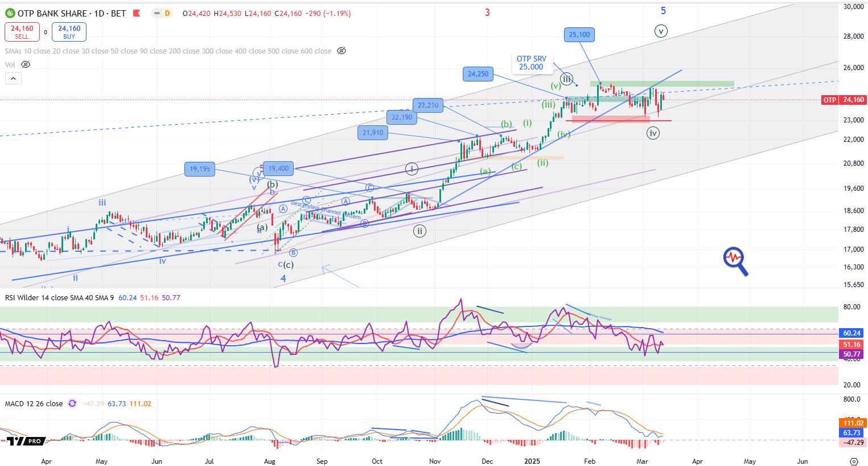The height and width of the screenshot is (466, 868).
Task: Click the 25,100 price callout label
Action: click(x=579, y=35)
